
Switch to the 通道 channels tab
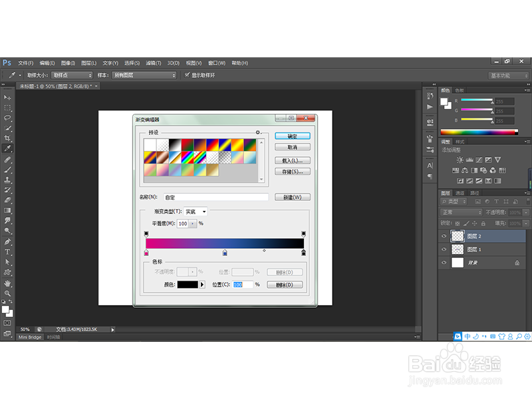click(x=460, y=193)
